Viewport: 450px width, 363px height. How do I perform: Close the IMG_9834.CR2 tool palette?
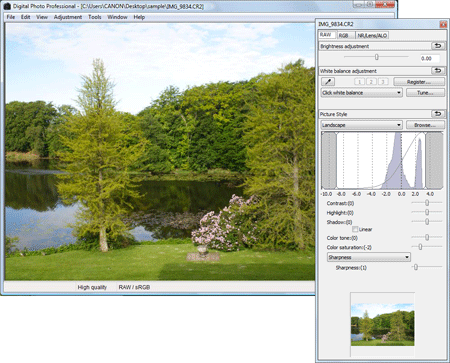click(443, 24)
